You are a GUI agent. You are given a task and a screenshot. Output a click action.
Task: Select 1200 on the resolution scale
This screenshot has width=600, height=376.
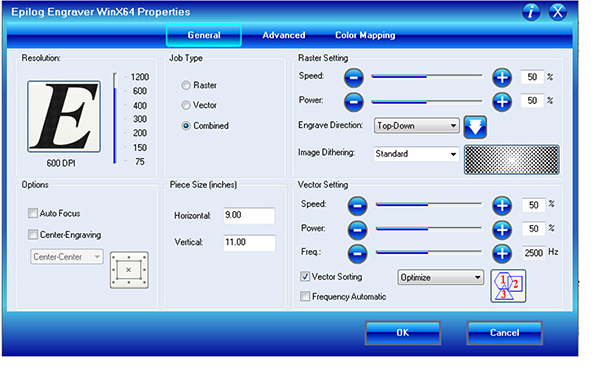140,77
